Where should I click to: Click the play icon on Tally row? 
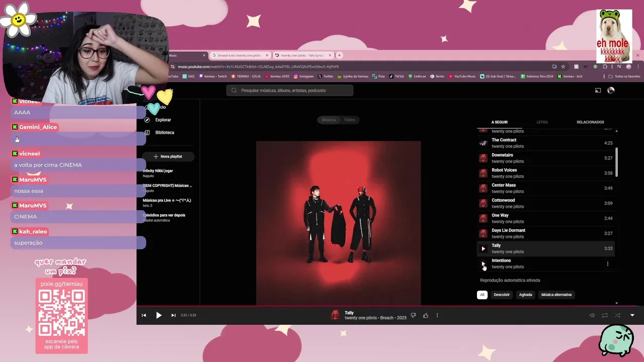click(x=483, y=248)
